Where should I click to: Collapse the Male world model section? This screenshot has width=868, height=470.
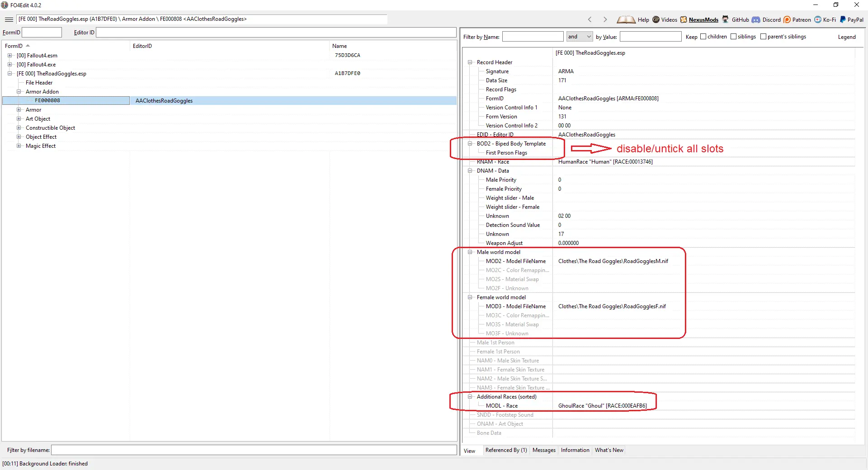[x=470, y=252]
